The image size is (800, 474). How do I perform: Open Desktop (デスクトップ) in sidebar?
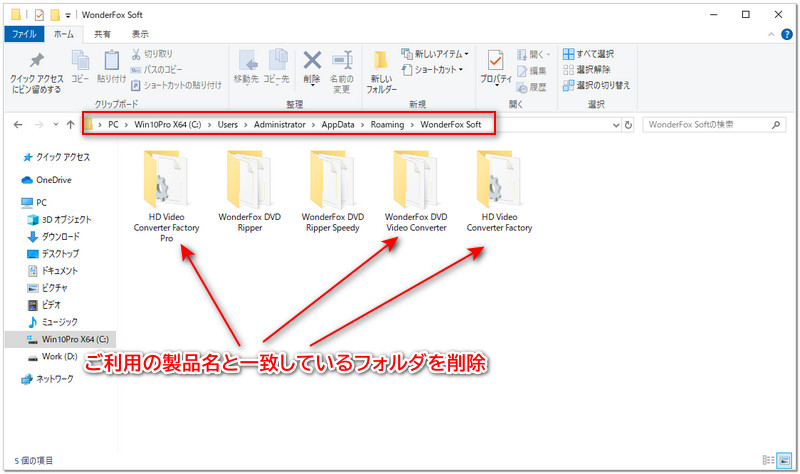(53, 254)
